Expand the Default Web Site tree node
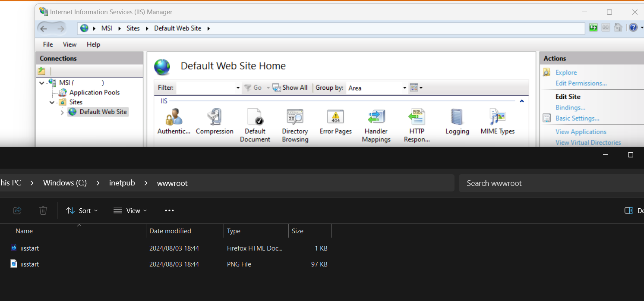This screenshot has width=644, height=301. tap(62, 112)
